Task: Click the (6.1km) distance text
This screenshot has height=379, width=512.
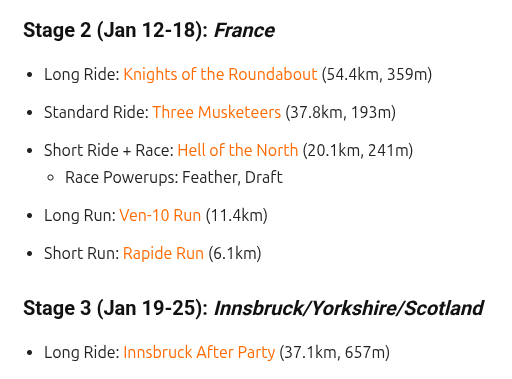Action: 235,253
